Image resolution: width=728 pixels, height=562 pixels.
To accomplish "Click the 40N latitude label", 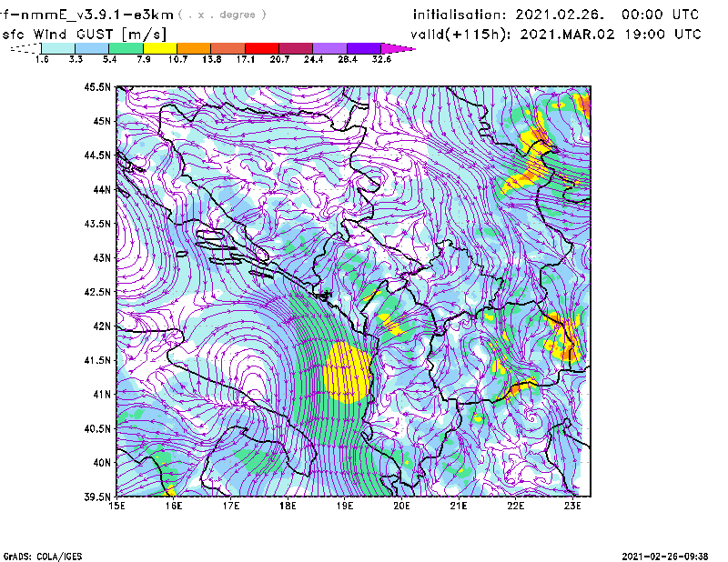I will click(102, 463).
